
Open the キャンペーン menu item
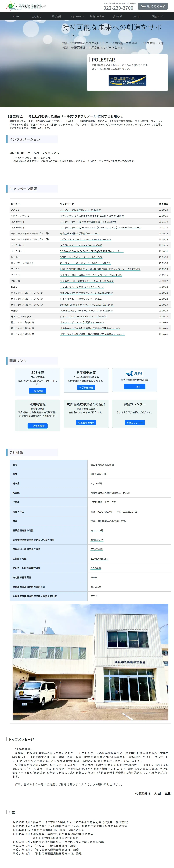click(77, 16)
